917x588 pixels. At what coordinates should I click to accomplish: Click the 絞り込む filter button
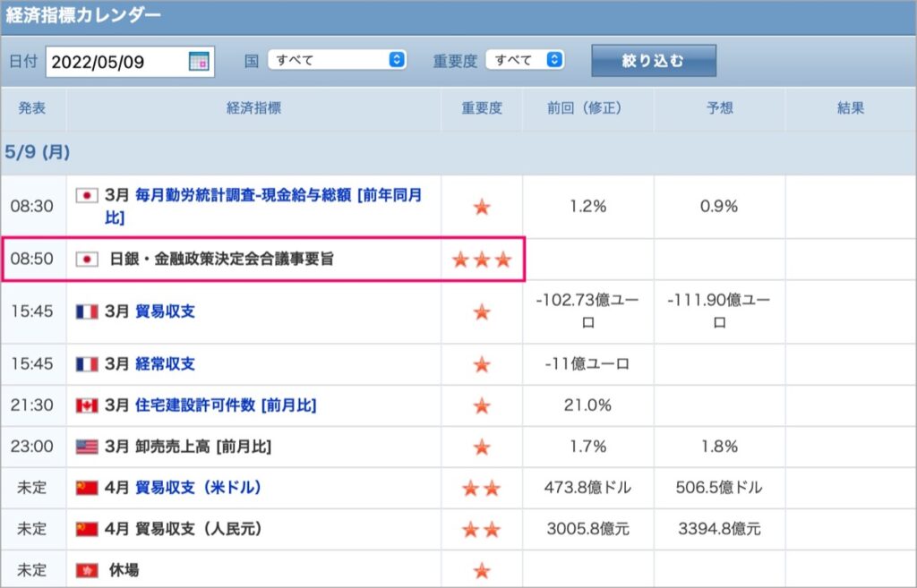point(654,61)
